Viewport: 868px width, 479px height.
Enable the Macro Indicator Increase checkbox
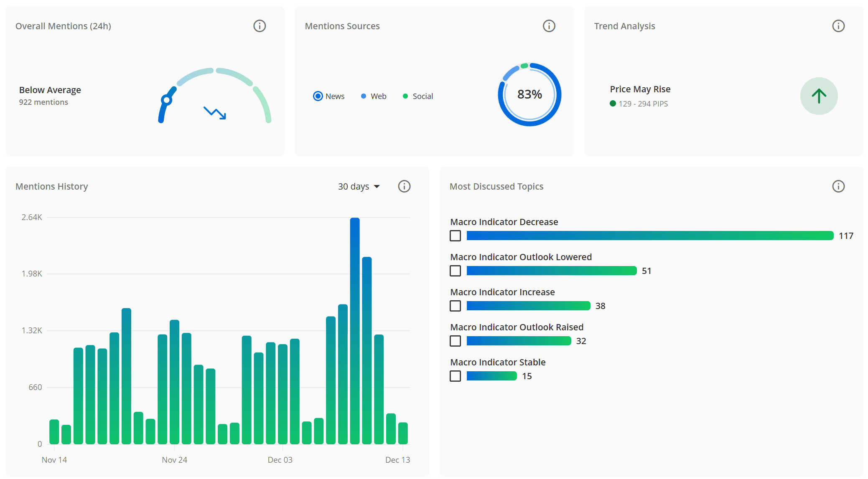tap(455, 306)
